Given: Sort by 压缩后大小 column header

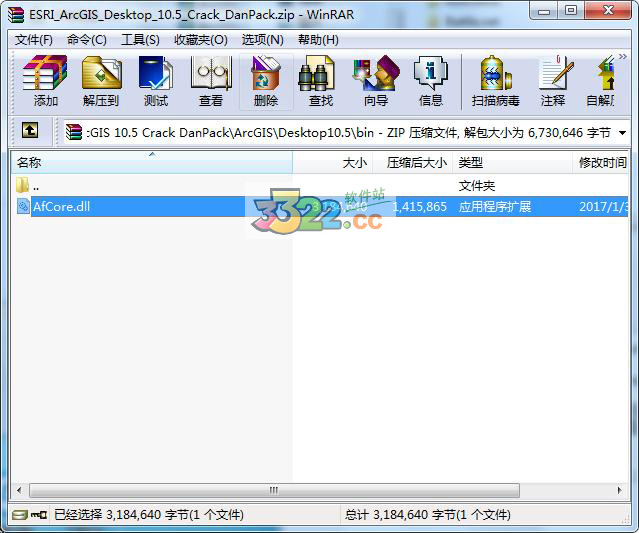Looking at the screenshot, I should pyautogui.click(x=412, y=163).
